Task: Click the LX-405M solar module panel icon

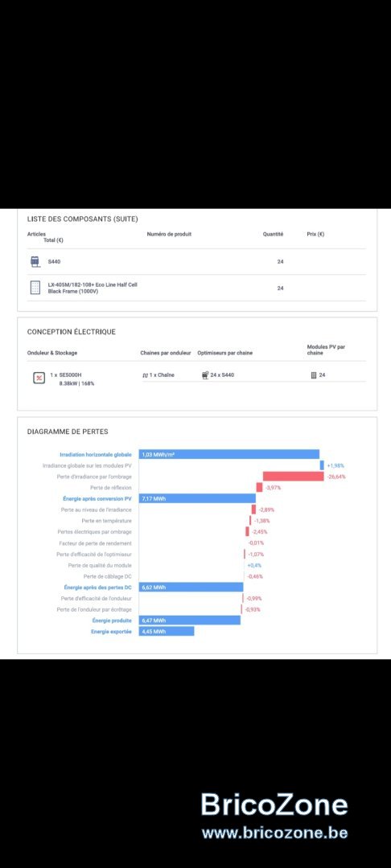Action: 35,288
